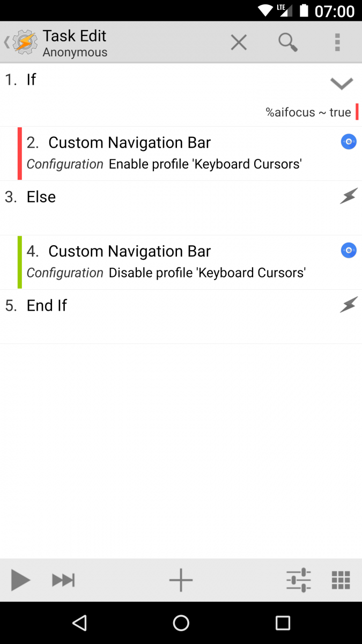Screen dimensions: 362x644
Task: Open the search for actions
Action: tap(288, 42)
